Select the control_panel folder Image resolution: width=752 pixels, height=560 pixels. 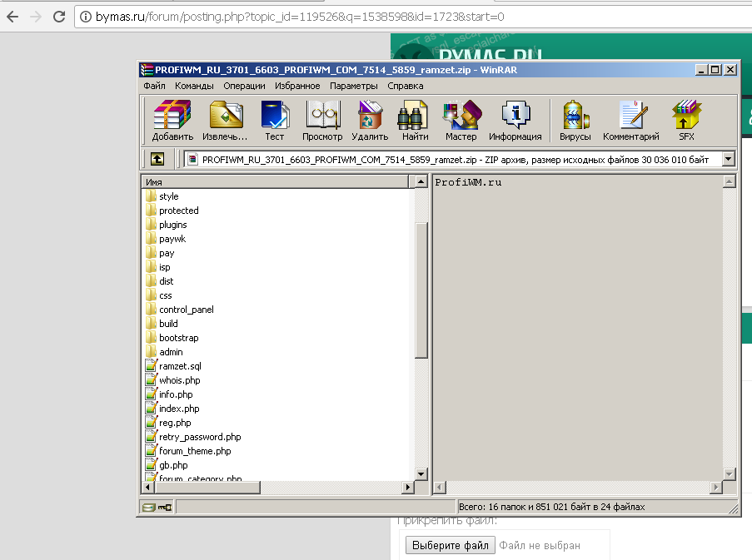(x=186, y=310)
